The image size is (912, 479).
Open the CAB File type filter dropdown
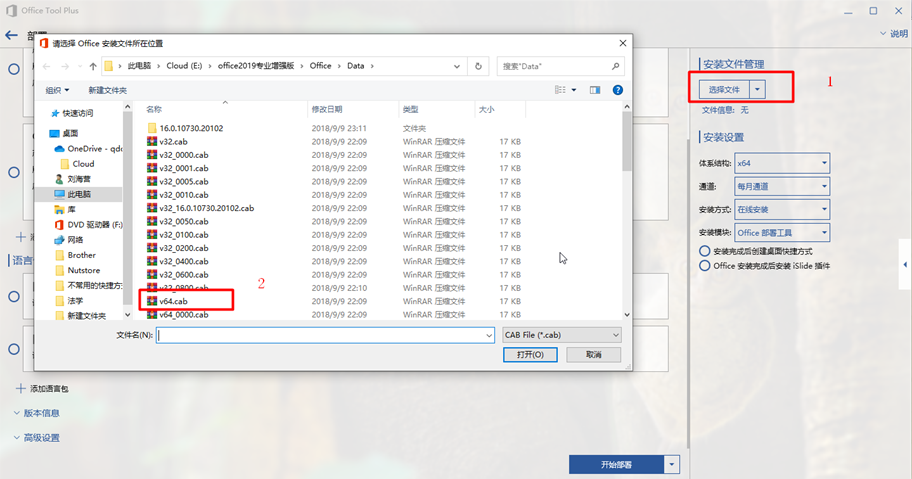click(x=562, y=335)
